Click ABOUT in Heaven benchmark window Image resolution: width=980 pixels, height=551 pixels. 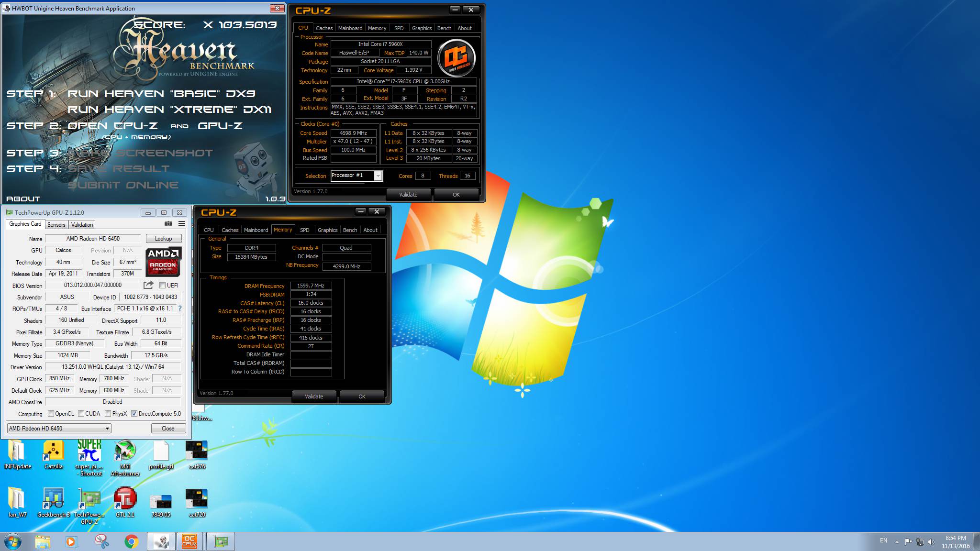click(23, 198)
